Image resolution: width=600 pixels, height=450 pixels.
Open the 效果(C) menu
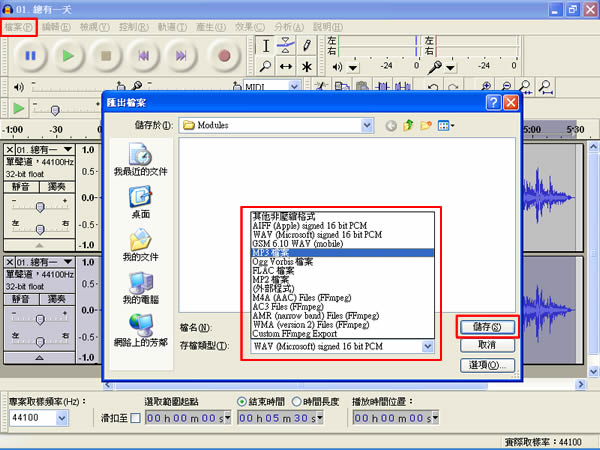click(x=250, y=27)
